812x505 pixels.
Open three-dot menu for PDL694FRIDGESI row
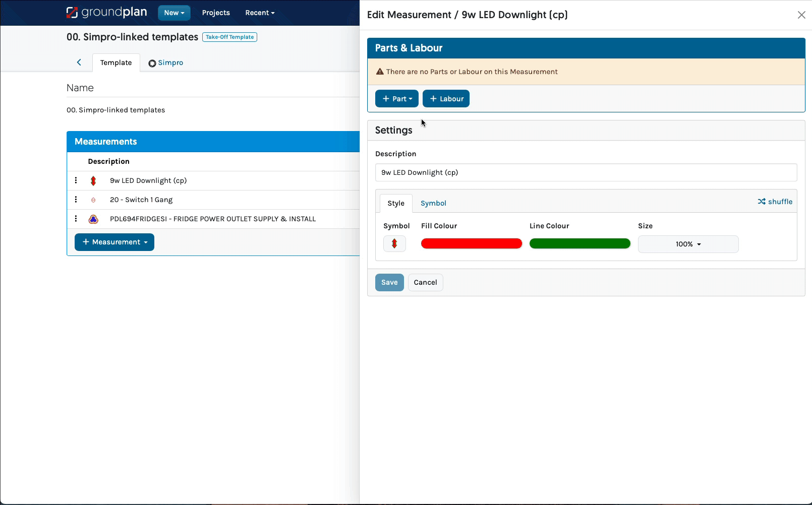coord(76,219)
